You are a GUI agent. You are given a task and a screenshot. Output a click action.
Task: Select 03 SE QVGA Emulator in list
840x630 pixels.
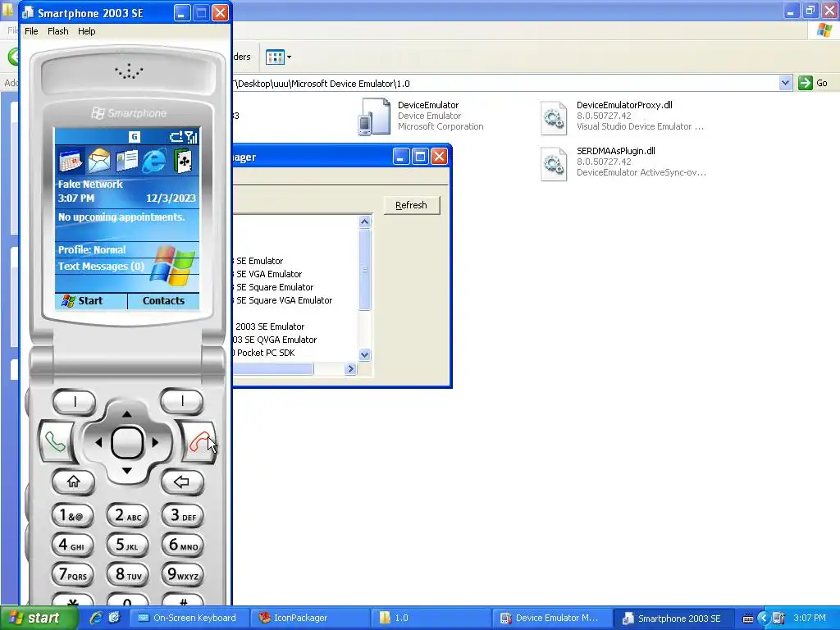click(x=276, y=340)
